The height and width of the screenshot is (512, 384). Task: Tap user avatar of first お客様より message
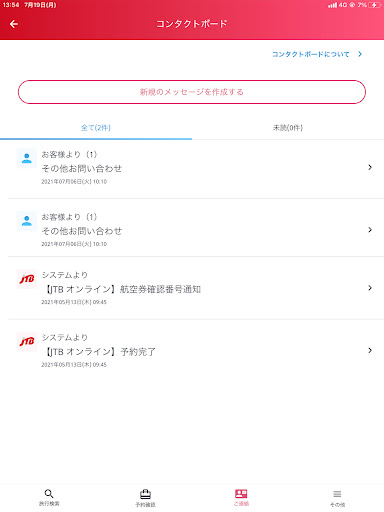click(x=27, y=158)
